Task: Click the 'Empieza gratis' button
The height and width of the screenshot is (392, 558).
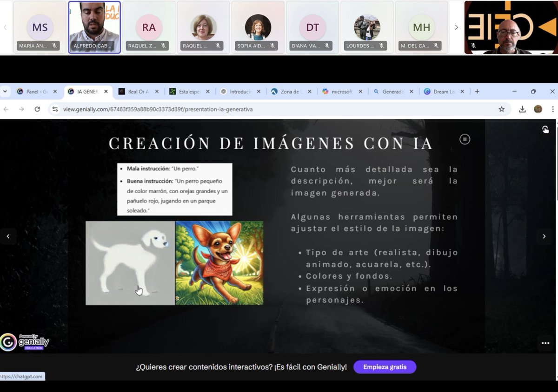Action: pos(385,367)
